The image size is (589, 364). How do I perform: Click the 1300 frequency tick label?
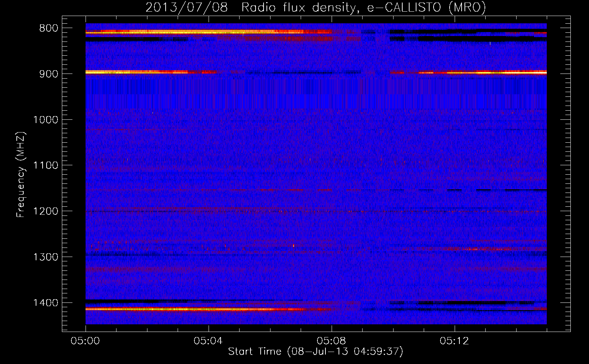[x=46, y=257]
